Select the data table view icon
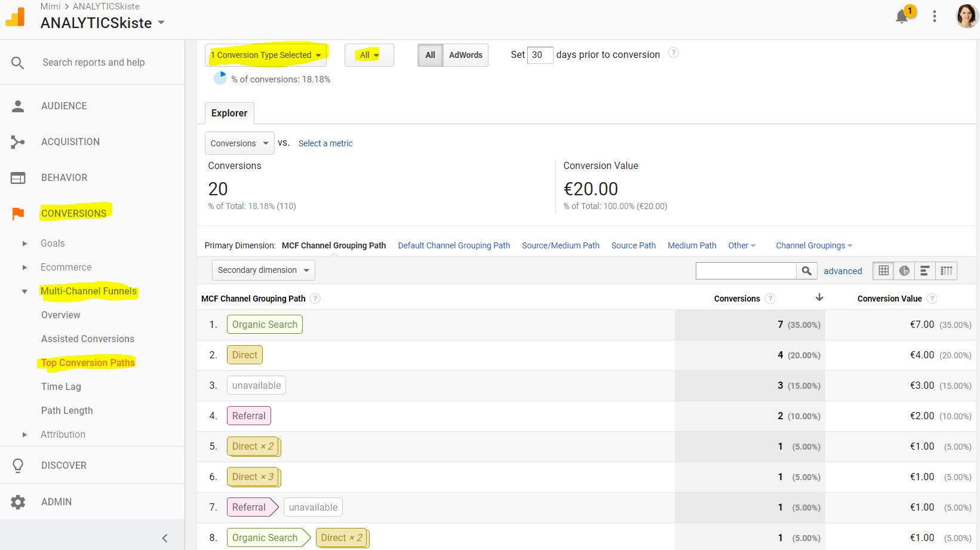 click(883, 271)
